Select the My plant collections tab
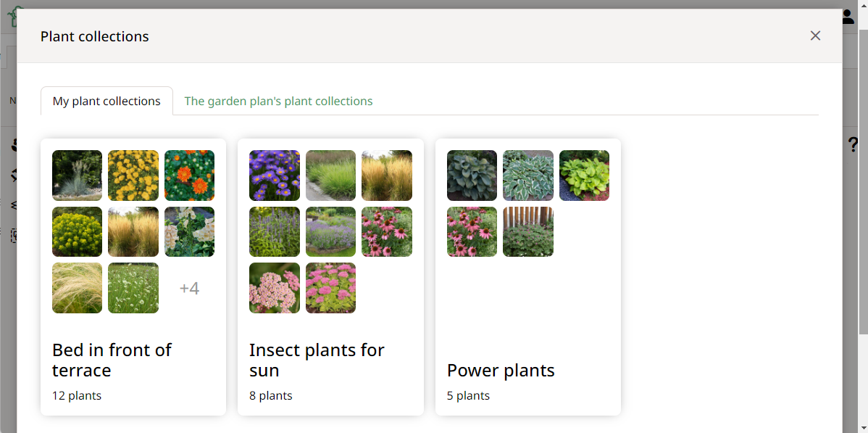 [107, 101]
